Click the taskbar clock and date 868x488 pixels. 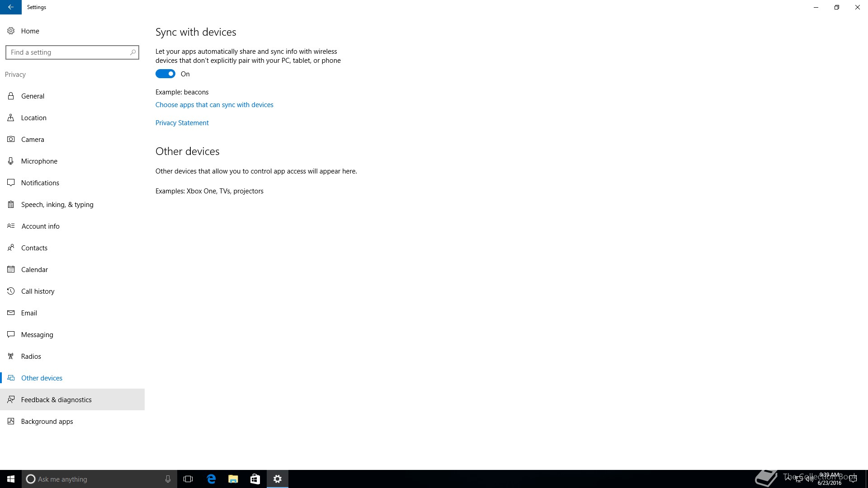829,479
